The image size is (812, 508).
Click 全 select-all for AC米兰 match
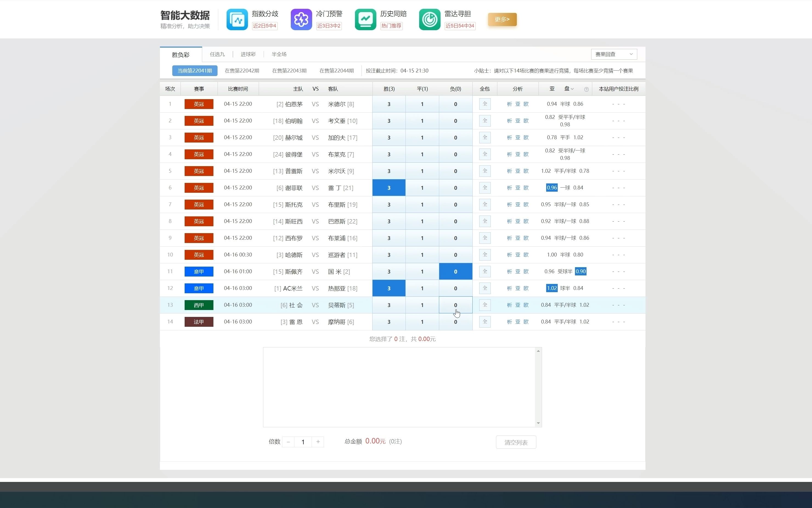tap(485, 288)
